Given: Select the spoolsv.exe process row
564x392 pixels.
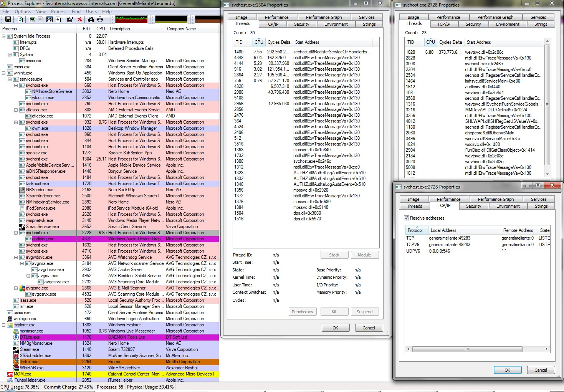Looking at the screenshot, I should [x=109, y=153].
